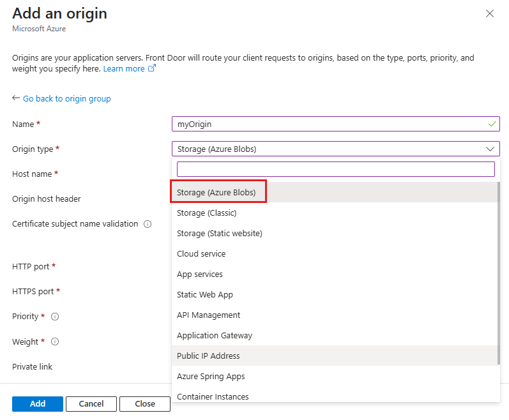Image resolution: width=509 pixels, height=420 pixels.
Task: Select Container Instances option
Action: 335,396
